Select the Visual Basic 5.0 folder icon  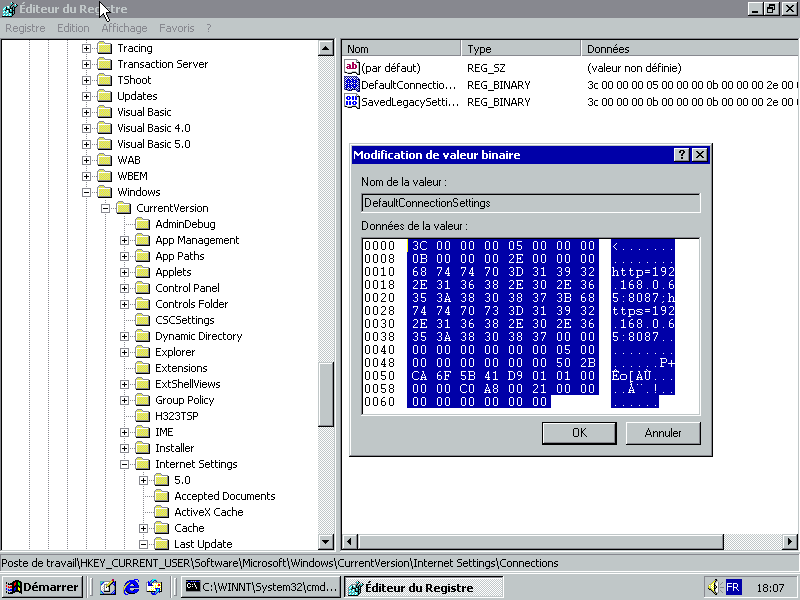105,144
